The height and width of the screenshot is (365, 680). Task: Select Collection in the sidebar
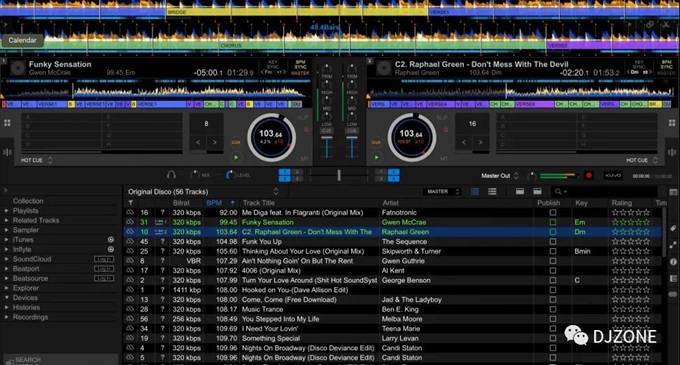tap(28, 201)
